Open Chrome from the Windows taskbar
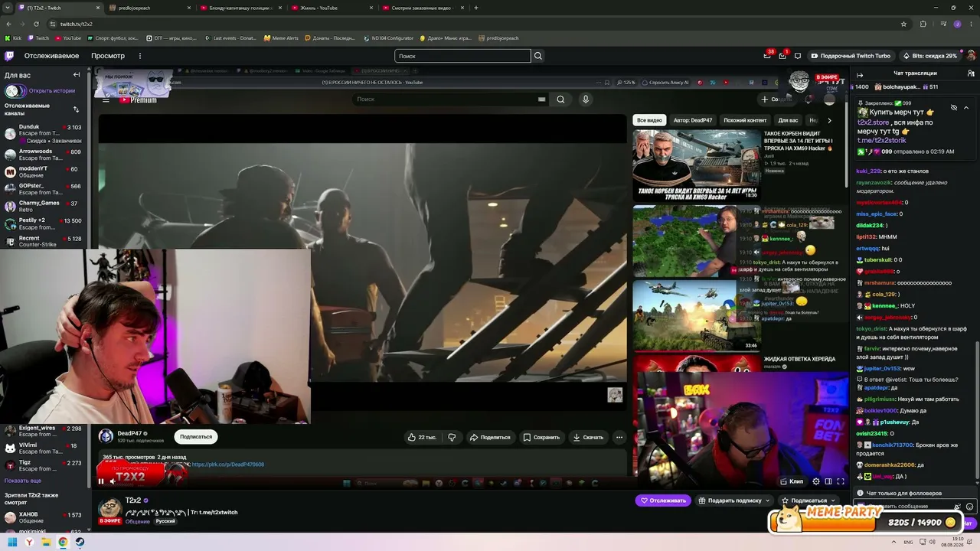 click(x=63, y=543)
